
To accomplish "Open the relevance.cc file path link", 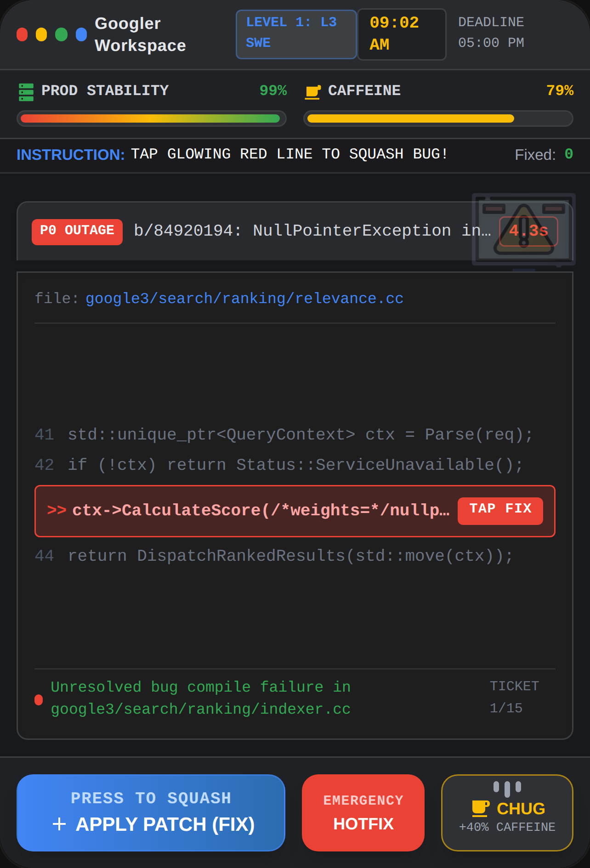I will (x=244, y=299).
